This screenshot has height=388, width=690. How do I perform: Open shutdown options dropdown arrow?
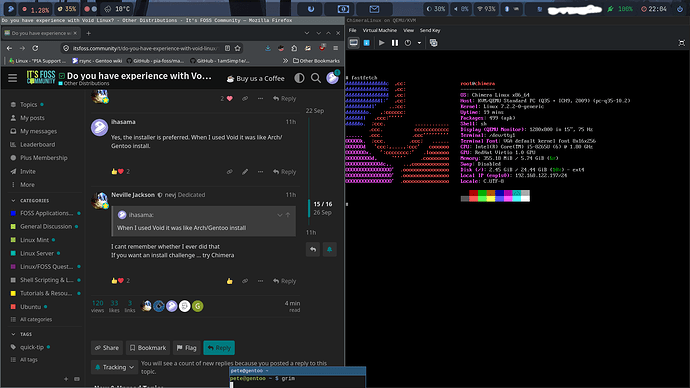pos(419,43)
